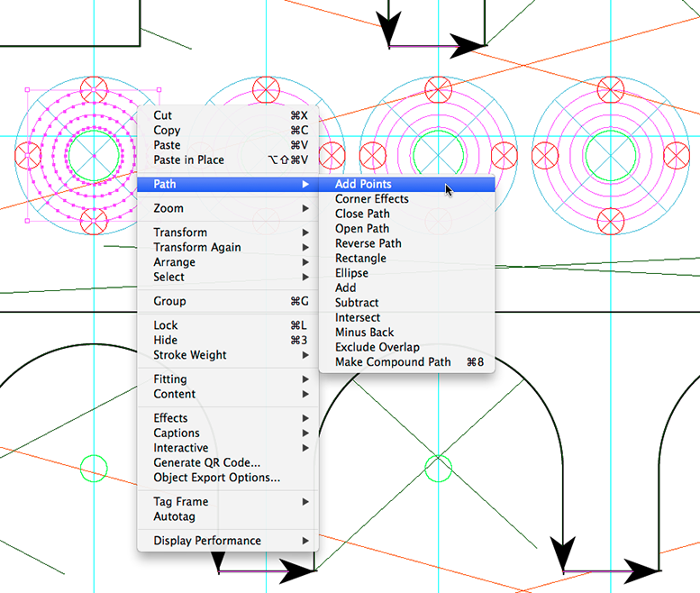Choose Hide from the context menu
The height and width of the screenshot is (593, 700).
[x=228, y=340]
